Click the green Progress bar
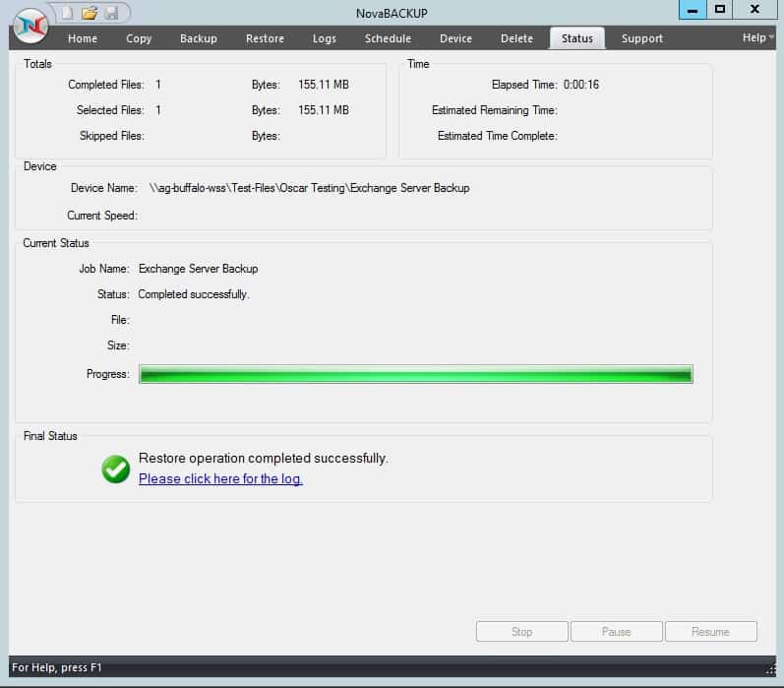The height and width of the screenshot is (688, 784). 416,374
